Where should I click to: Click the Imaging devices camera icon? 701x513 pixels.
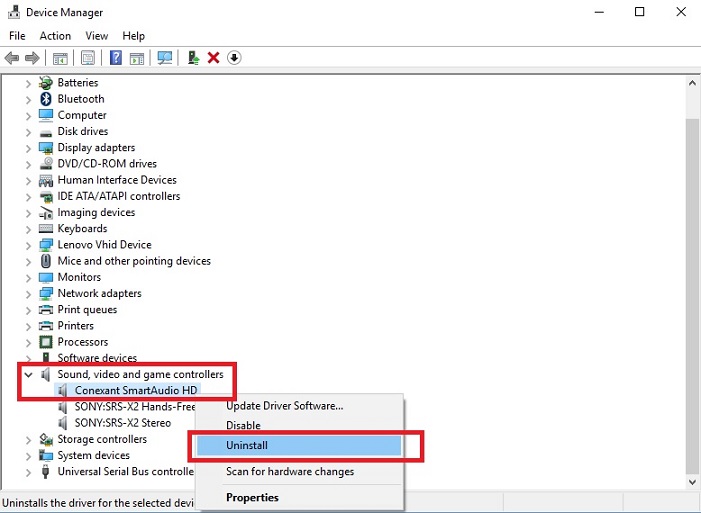coord(46,213)
